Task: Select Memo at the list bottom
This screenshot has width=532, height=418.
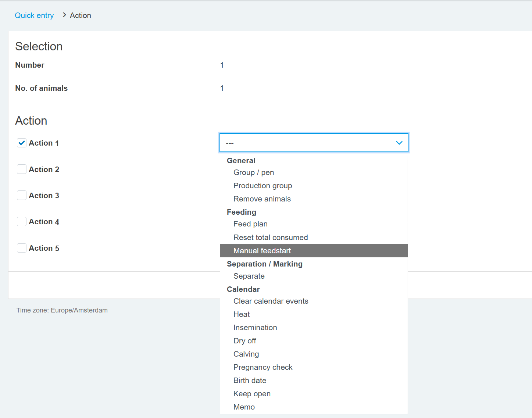Action: (x=244, y=407)
